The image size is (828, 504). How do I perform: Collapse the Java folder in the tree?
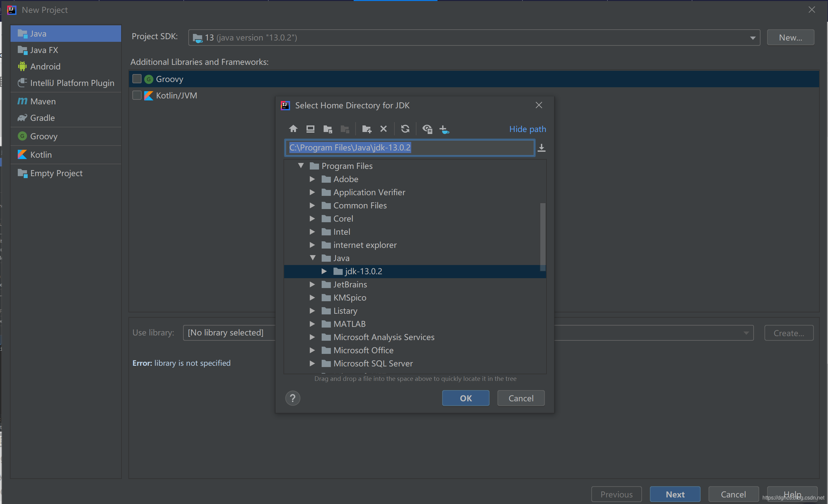click(313, 258)
